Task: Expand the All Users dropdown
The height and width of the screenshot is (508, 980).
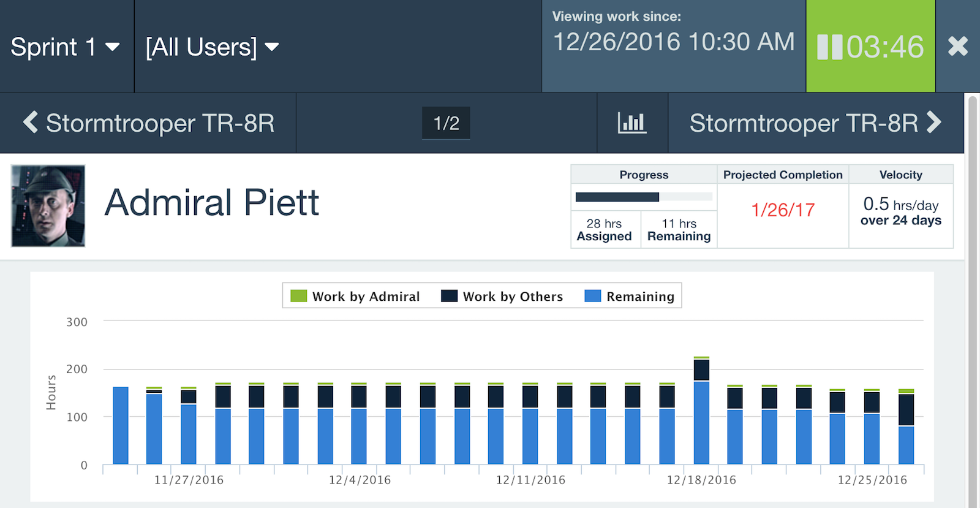Action: [212, 47]
